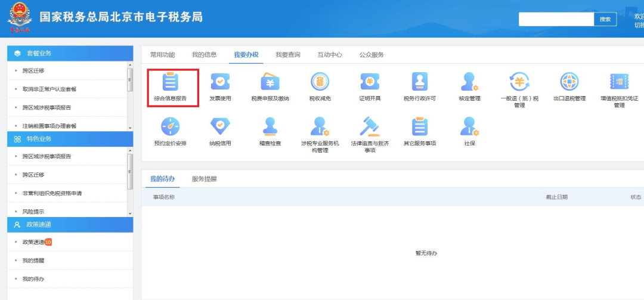The image size is (644, 300).
Task: Open the 税收减免 icon
Action: tap(320, 81)
